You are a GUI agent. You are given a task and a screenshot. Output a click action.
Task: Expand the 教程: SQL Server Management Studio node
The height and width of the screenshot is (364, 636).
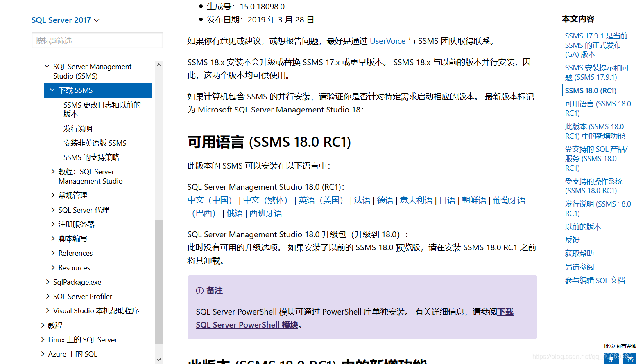pyautogui.click(x=53, y=171)
